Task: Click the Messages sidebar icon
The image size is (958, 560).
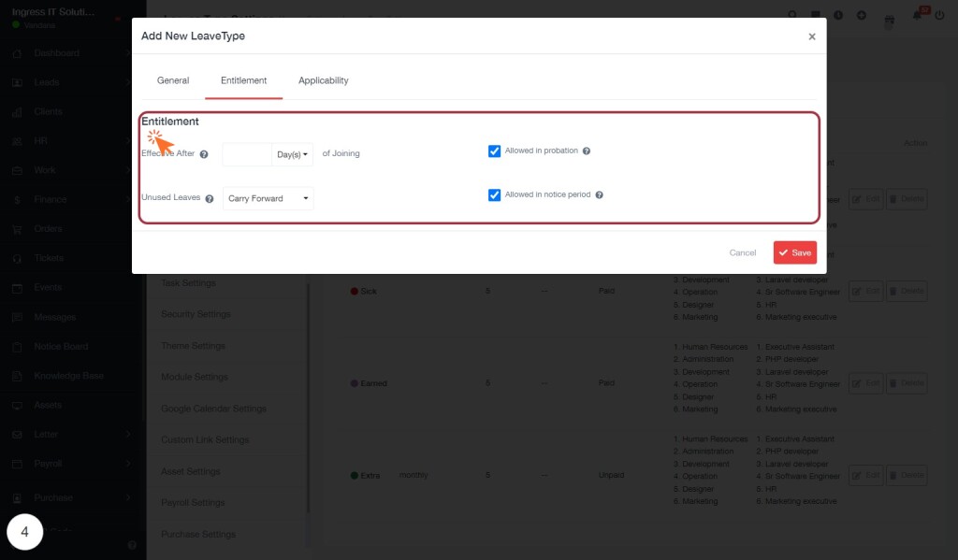Action: [17, 317]
